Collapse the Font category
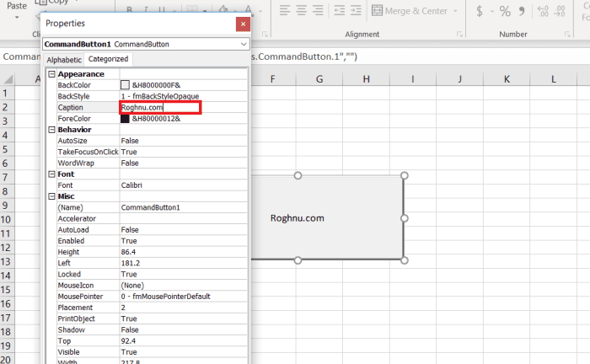This screenshot has width=590, height=364. point(52,174)
